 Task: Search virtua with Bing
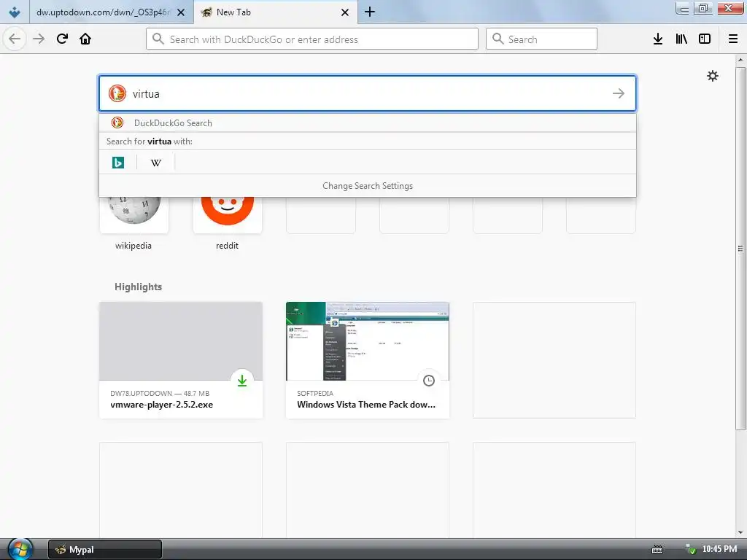pos(118,163)
